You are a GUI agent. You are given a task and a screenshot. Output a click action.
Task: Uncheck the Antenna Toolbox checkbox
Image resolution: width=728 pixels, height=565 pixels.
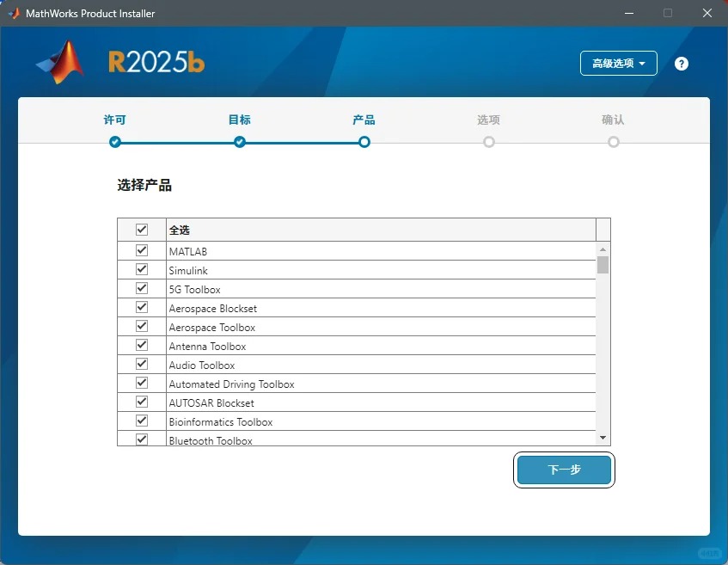pyautogui.click(x=142, y=344)
